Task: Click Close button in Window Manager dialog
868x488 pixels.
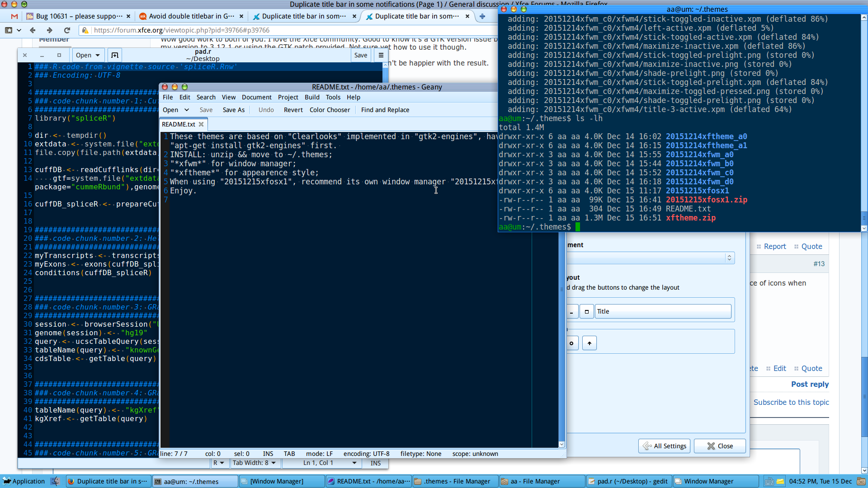Action: pyautogui.click(x=720, y=446)
